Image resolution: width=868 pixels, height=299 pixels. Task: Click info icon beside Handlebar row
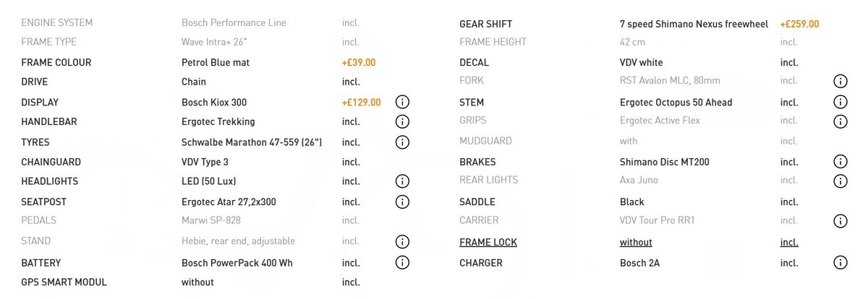tap(402, 121)
